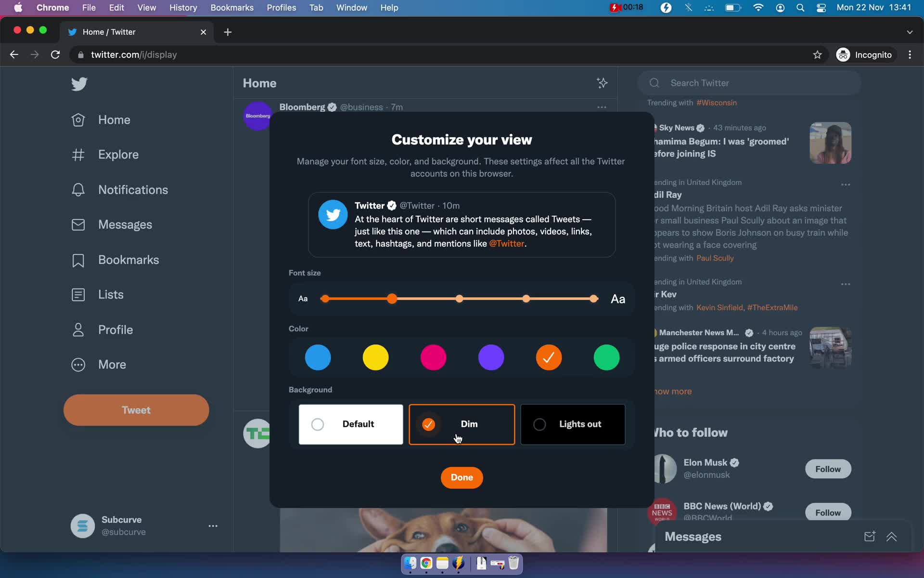Image resolution: width=924 pixels, height=578 pixels.
Task: Select the Home navigation icon
Action: (78, 120)
